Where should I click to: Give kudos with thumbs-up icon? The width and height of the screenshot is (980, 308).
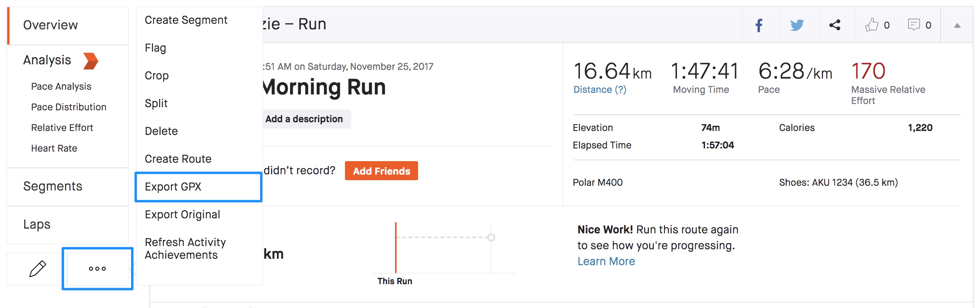(x=872, y=25)
